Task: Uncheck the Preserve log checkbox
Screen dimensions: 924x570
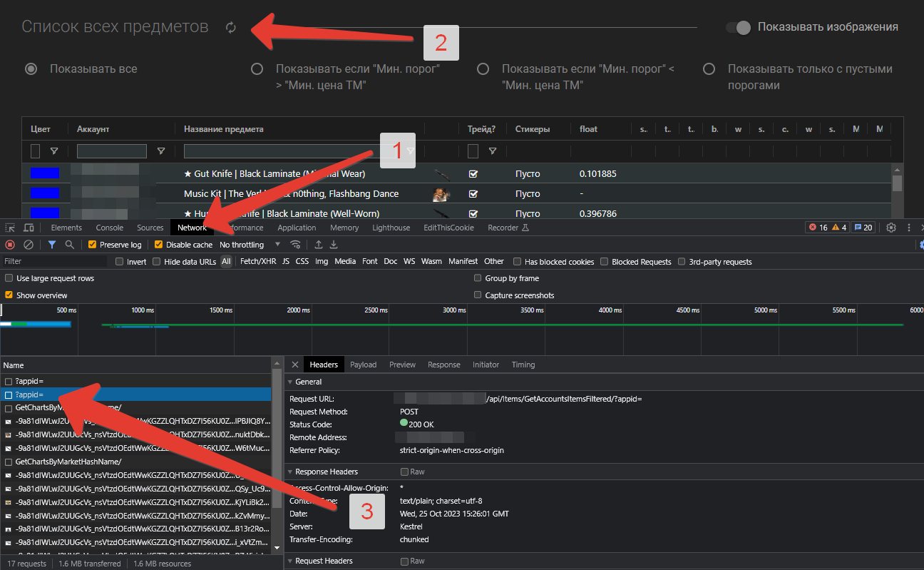Action: point(92,245)
